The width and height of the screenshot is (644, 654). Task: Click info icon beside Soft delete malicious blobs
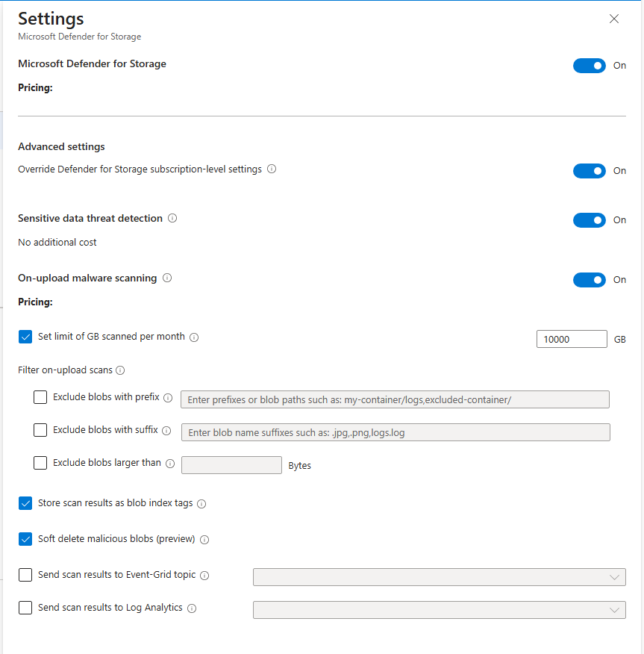pyautogui.click(x=204, y=540)
